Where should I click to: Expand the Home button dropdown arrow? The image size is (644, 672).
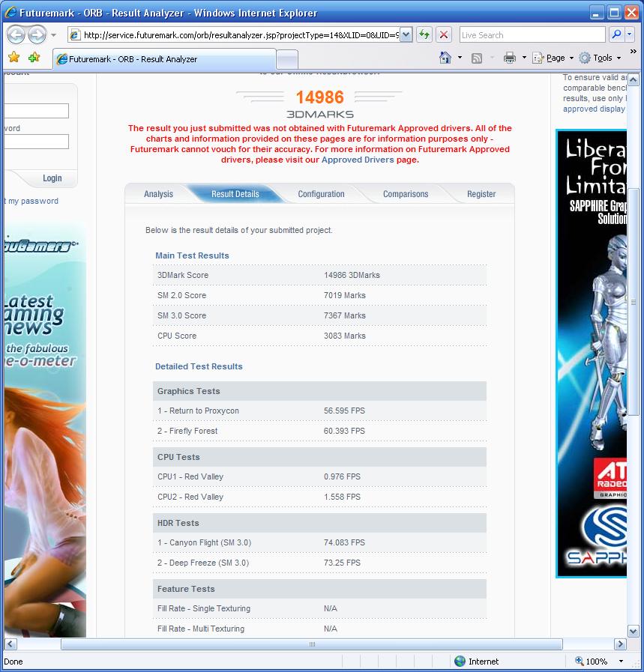click(x=460, y=58)
